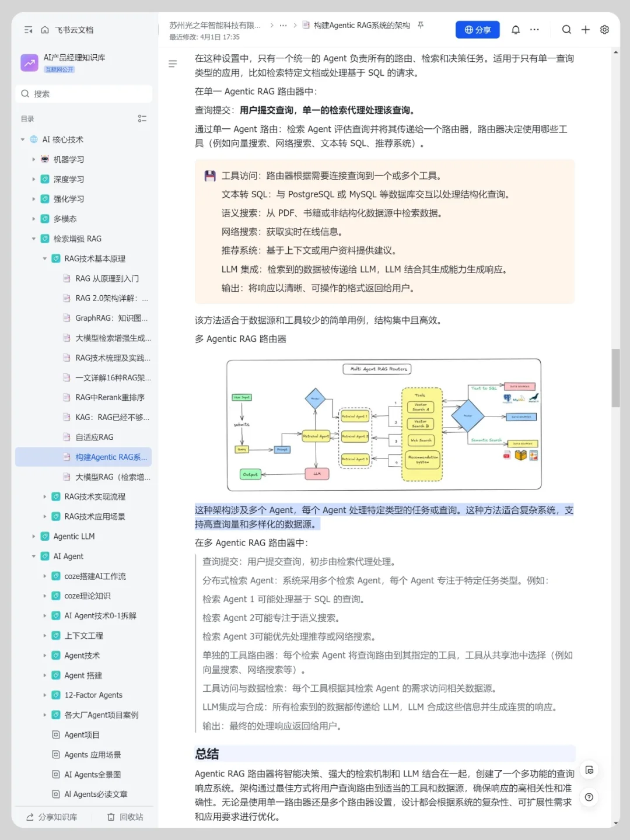Toggle the directory collapse-all icon beside 目录
Viewport: 630px width, 840px height.
[x=142, y=118]
